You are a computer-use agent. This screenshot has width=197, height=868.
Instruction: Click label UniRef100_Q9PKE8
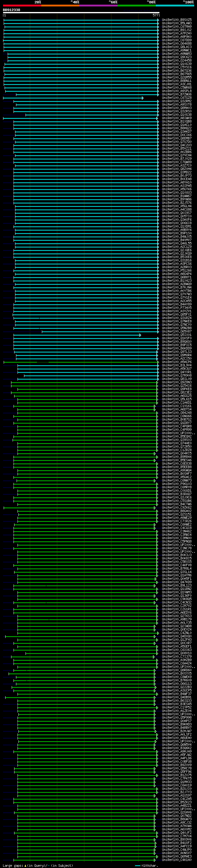coord(176,389)
